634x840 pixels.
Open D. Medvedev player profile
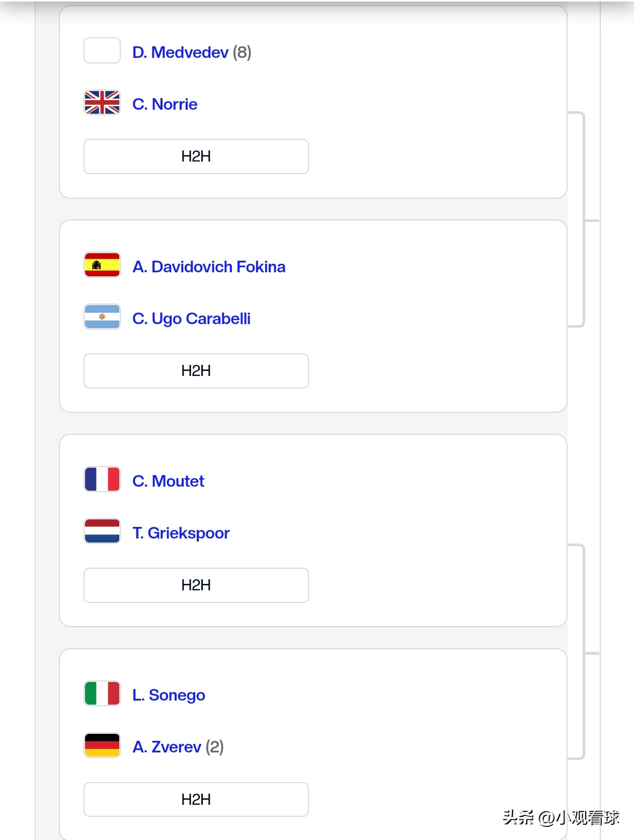tap(180, 52)
